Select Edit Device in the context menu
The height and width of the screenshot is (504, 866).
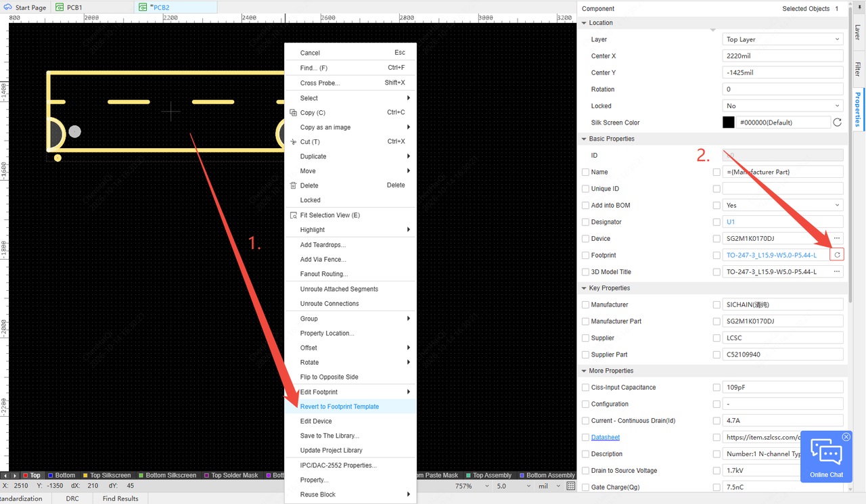(350, 421)
